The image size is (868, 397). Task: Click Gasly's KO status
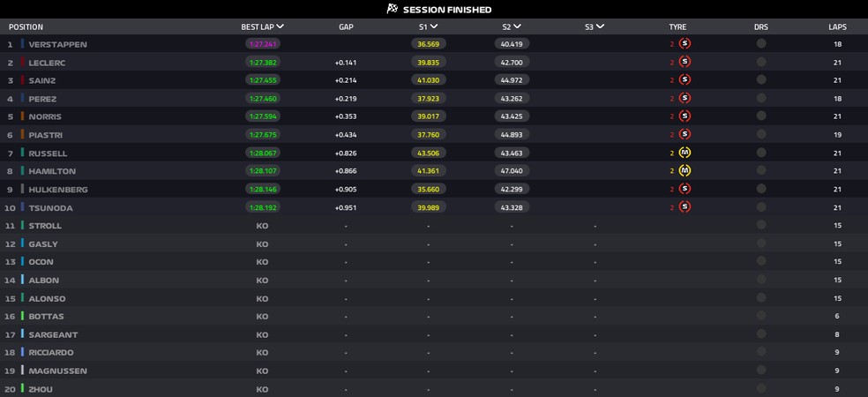pyautogui.click(x=262, y=243)
